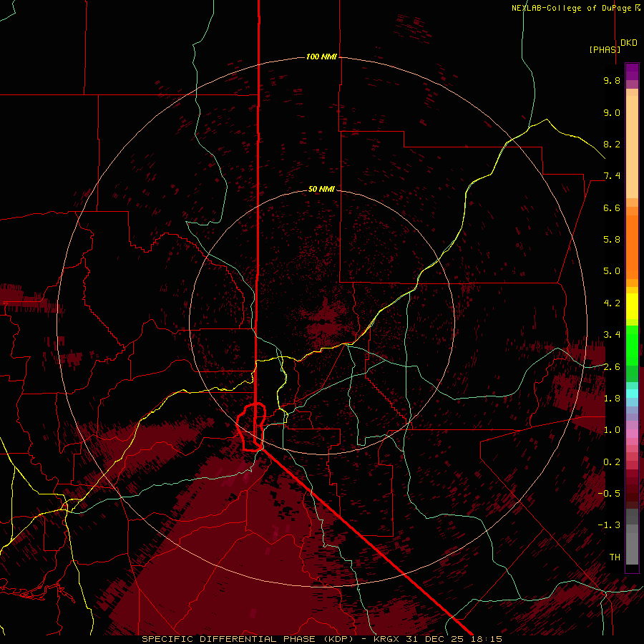Pick the pink band in color bar
This screenshot has width=644, height=644.
tap(632, 434)
